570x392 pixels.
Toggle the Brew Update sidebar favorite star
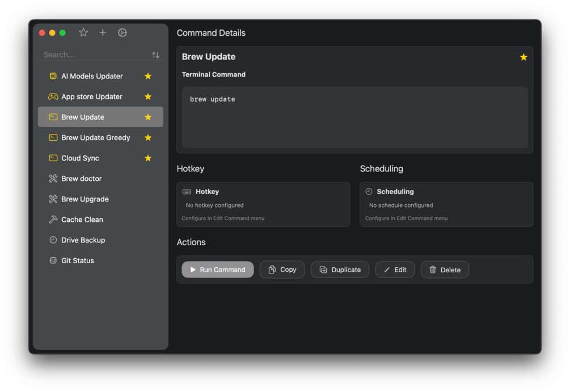coord(148,117)
